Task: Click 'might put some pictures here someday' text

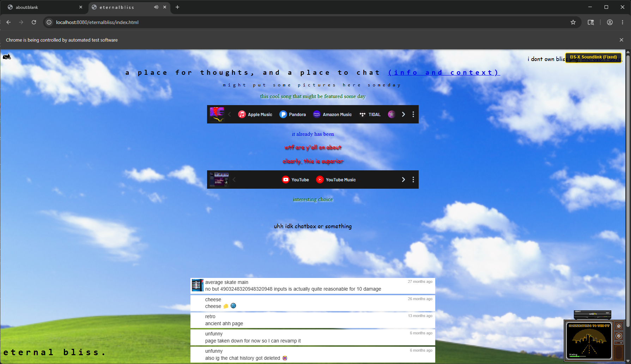Action: tap(312, 85)
